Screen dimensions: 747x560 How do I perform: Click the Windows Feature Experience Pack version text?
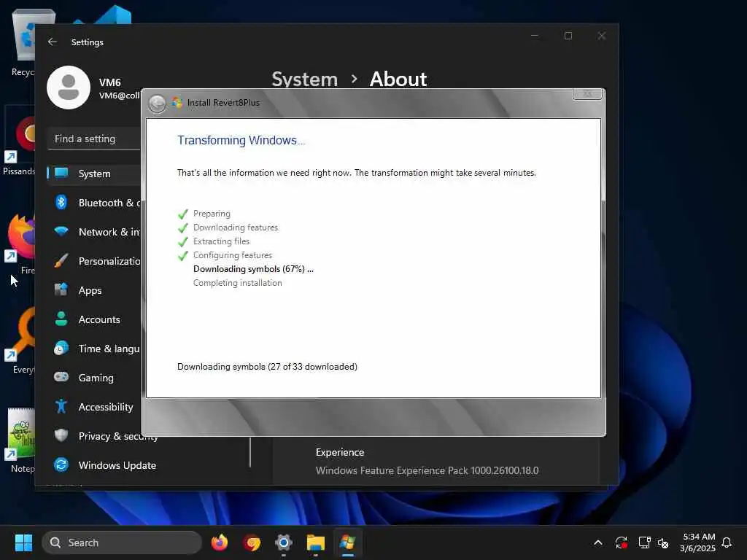[x=427, y=470]
